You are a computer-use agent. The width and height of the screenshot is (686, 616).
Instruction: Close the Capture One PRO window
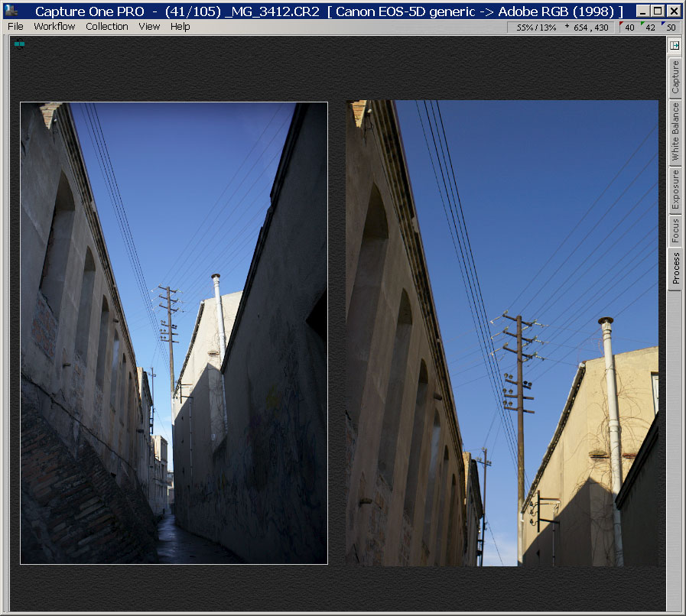[x=674, y=11]
